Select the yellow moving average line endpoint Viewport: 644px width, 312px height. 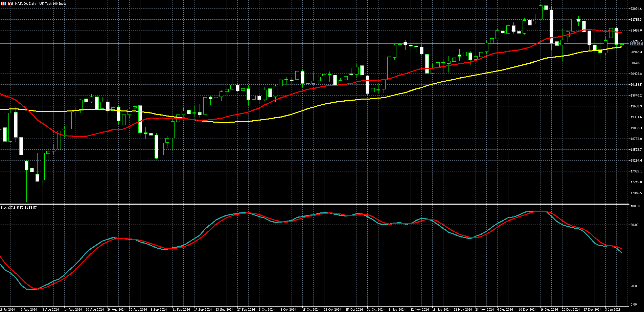pos(622,47)
